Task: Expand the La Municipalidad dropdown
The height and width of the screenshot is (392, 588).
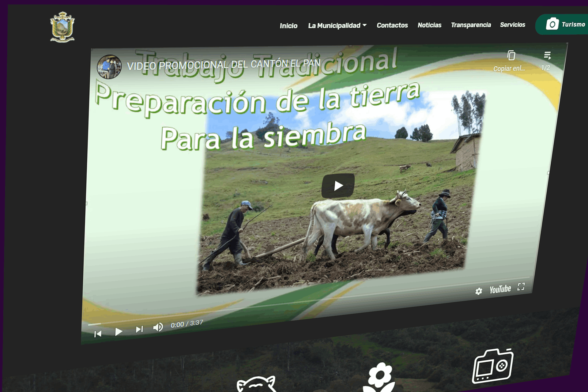Action: pos(337,25)
